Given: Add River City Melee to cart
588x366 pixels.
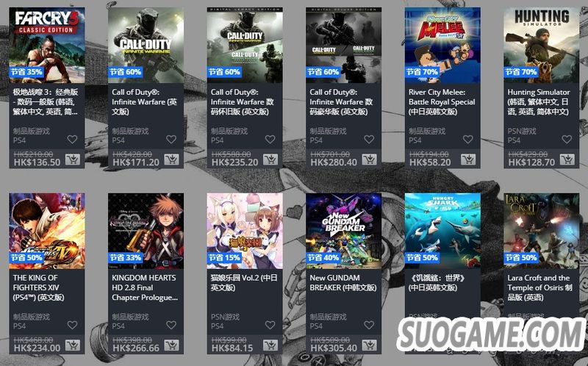Looking at the screenshot, I should 468,159.
